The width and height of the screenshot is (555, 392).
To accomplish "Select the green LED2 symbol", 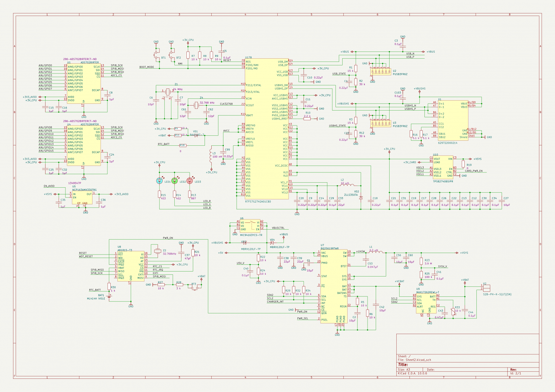I will click(175, 181).
